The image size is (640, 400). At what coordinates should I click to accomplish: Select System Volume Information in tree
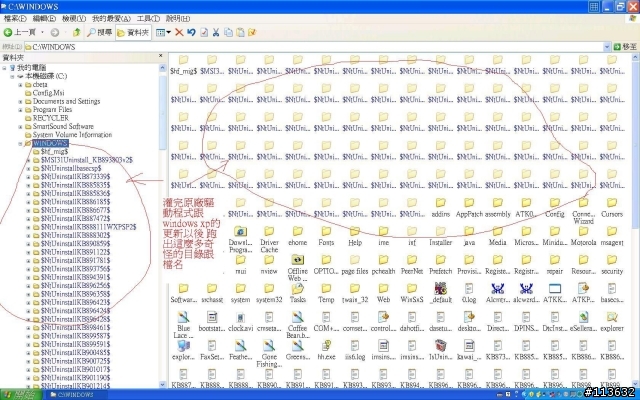pos(72,135)
